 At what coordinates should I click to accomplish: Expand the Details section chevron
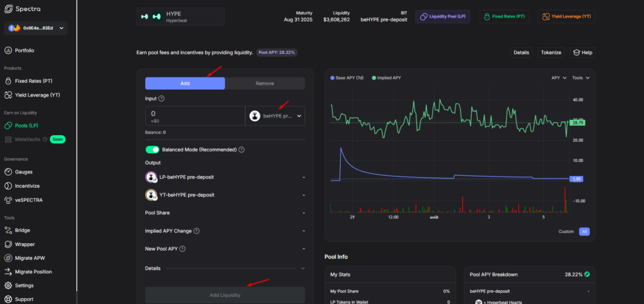click(303, 268)
